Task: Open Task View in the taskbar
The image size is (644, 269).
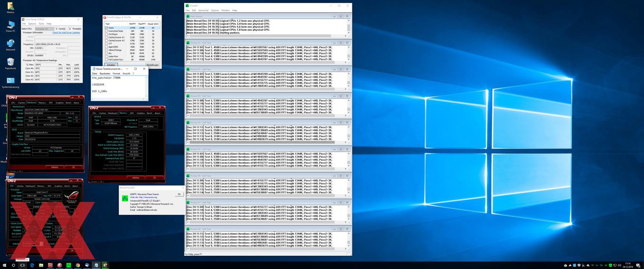Action: click(x=22, y=265)
